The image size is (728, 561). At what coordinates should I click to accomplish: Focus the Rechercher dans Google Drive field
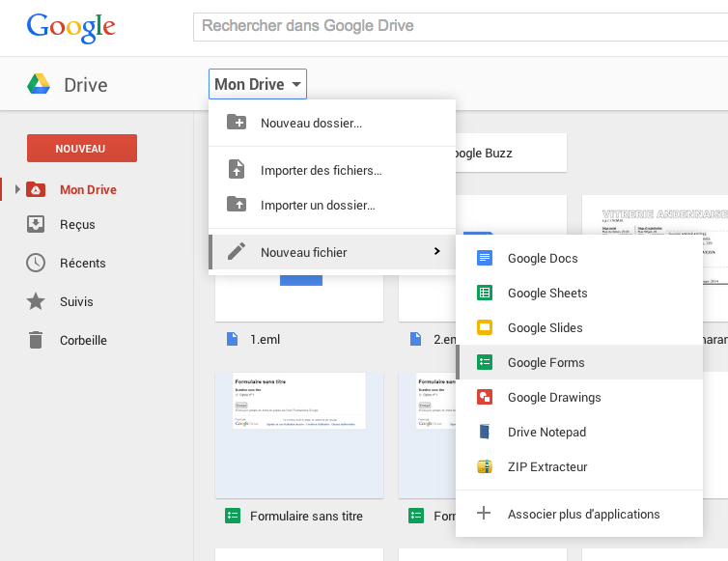(x=461, y=27)
